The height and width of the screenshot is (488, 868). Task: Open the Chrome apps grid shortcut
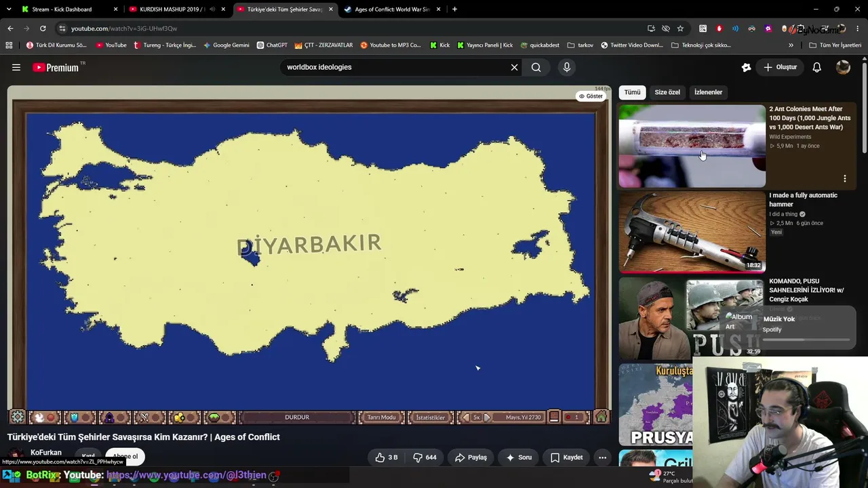tap(9, 45)
